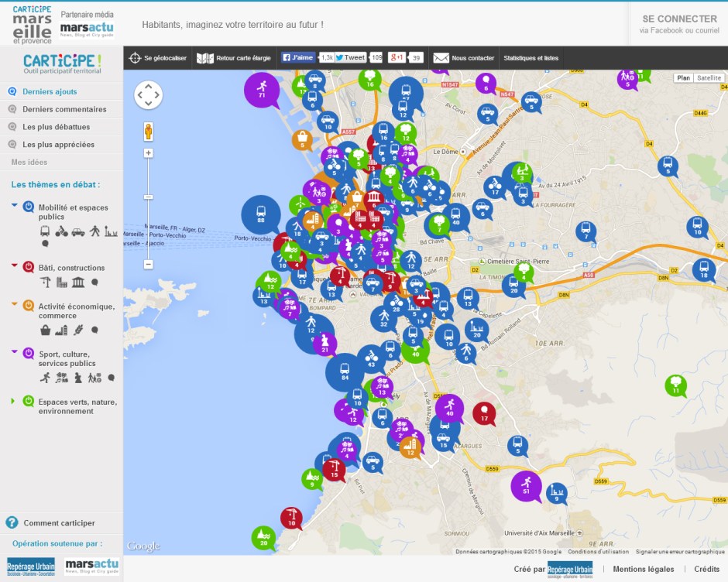Screen dimensions: 728x582
Task: Click the map zoom-in plus button
Action: click(x=149, y=153)
